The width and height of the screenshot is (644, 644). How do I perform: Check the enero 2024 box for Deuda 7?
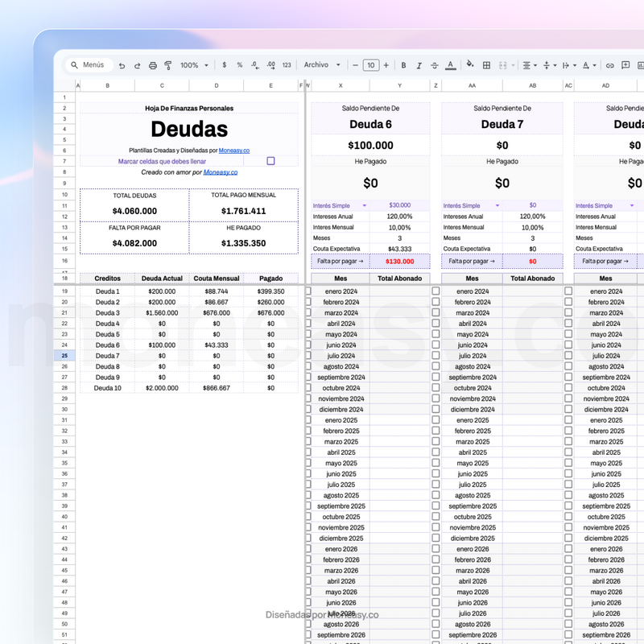(x=436, y=291)
